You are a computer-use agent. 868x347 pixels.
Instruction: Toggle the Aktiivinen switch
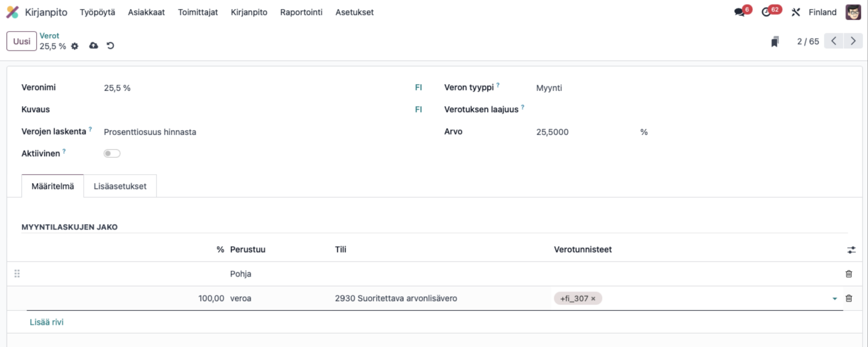click(x=112, y=153)
